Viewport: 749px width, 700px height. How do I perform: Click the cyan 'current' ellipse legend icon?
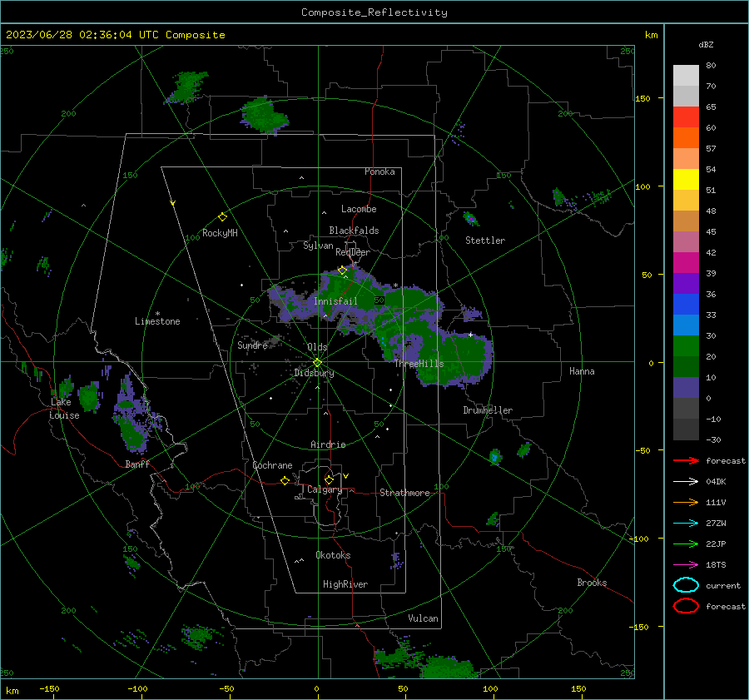point(686,585)
